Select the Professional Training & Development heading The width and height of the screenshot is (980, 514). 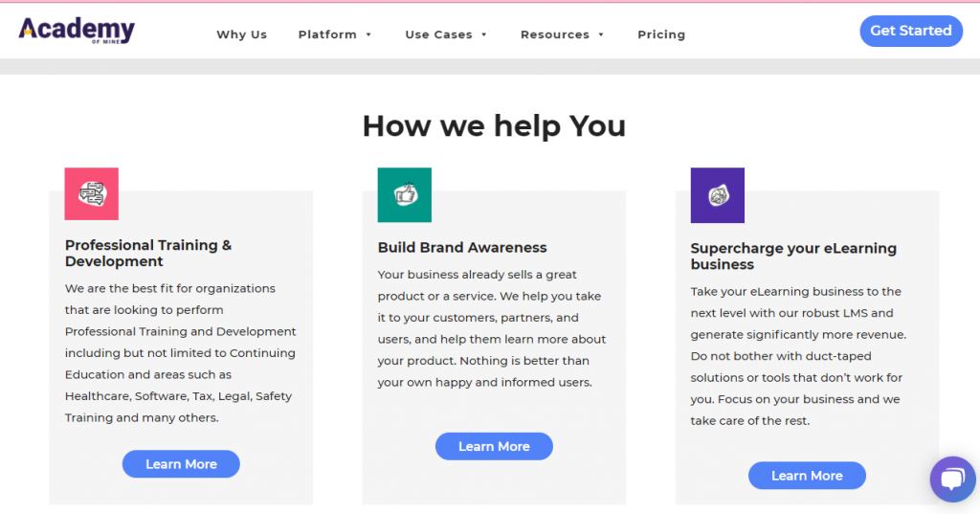coord(148,254)
